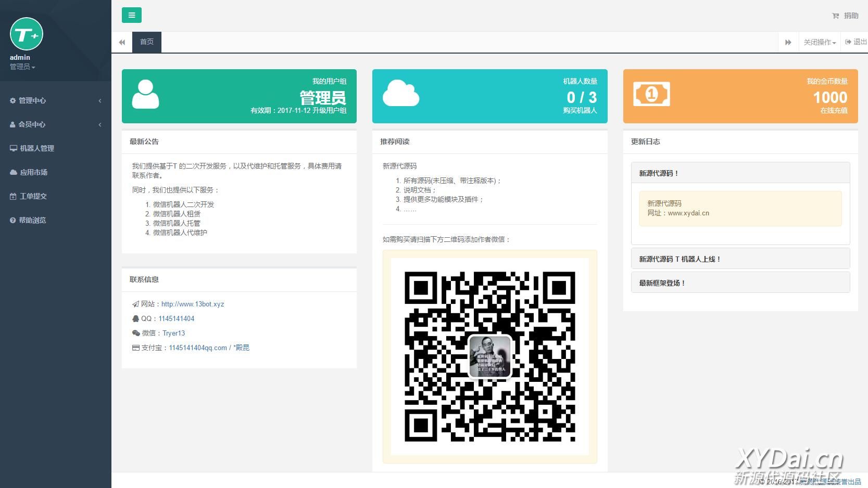Click the tab scroll-right double arrow

click(788, 42)
